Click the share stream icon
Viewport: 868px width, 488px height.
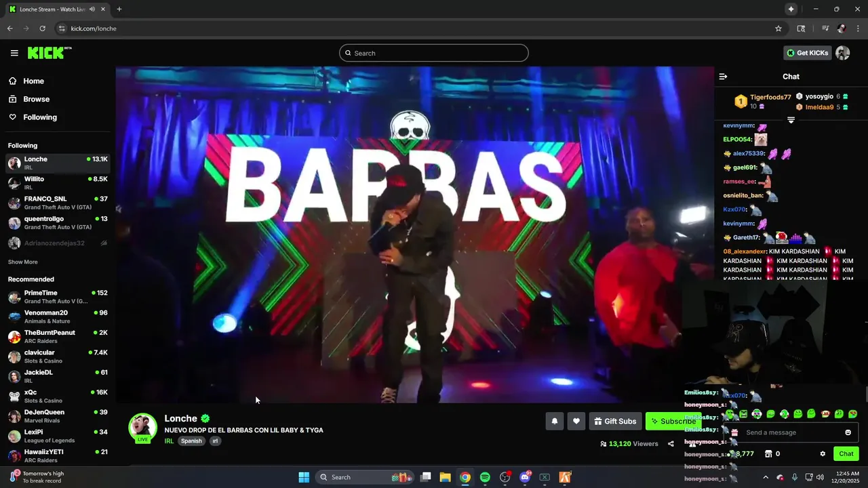[671, 444]
